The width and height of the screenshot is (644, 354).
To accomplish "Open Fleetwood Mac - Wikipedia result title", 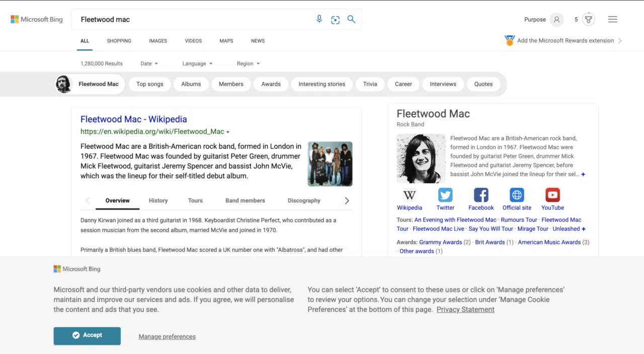I will click(134, 119).
